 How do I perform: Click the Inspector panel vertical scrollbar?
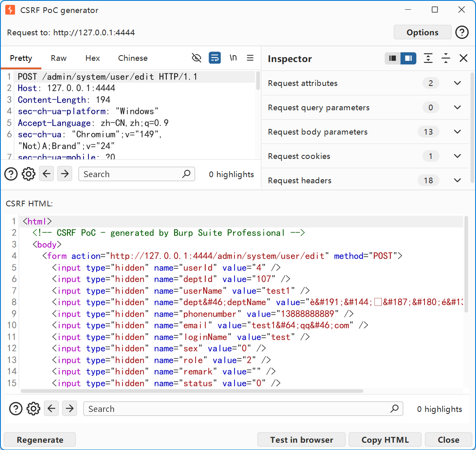click(472, 127)
